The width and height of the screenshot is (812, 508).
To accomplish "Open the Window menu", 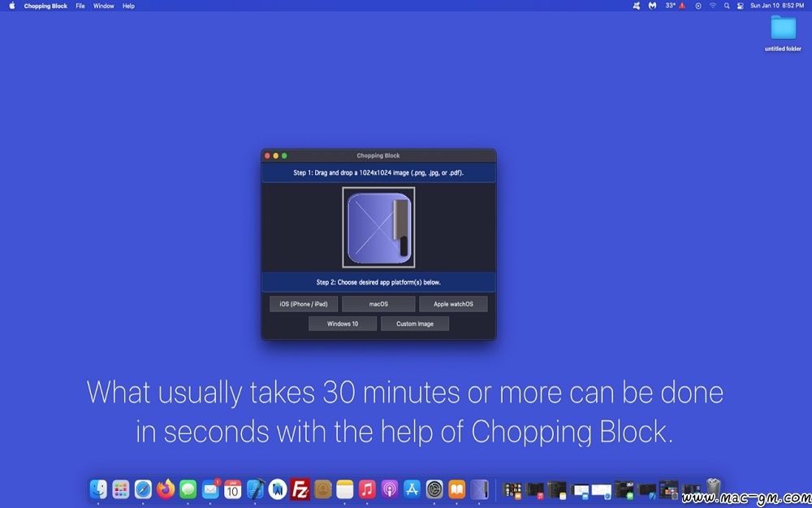I will 104,7.
